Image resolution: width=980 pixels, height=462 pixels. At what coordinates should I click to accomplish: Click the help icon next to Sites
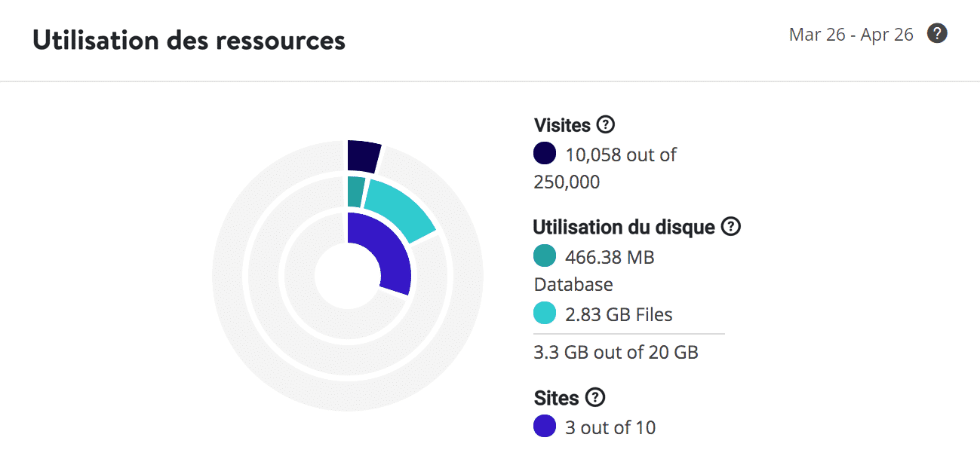pyautogui.click(x=596, y=397)
